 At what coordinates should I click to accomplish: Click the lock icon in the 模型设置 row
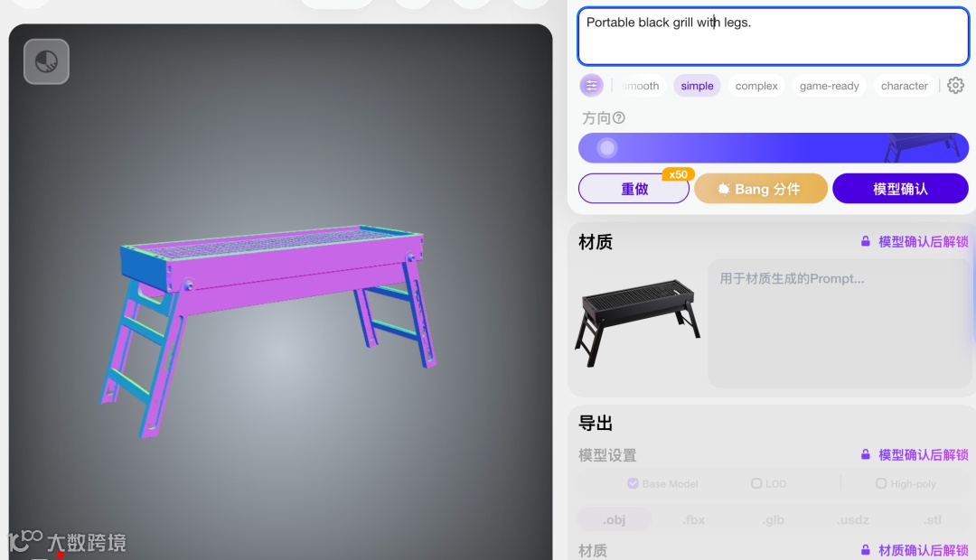(x=865, y=455)
